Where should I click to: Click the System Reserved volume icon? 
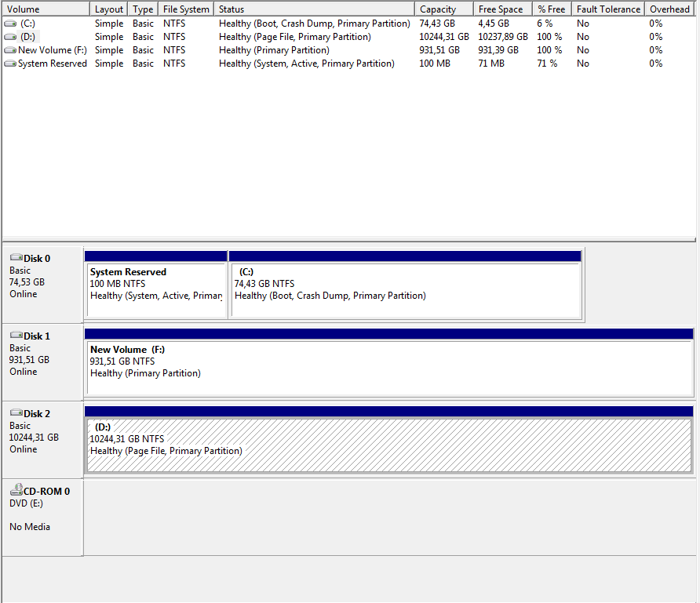10,64
